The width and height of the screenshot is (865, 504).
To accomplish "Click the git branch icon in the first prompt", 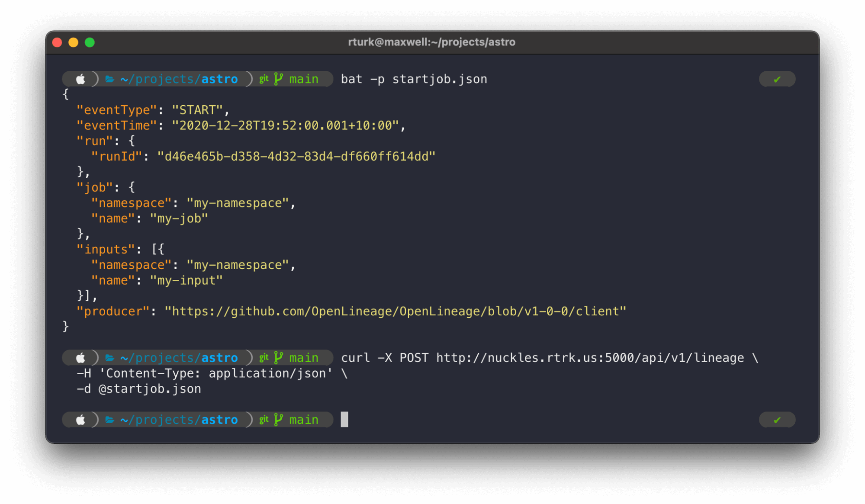I will click(x=278, y=79).
